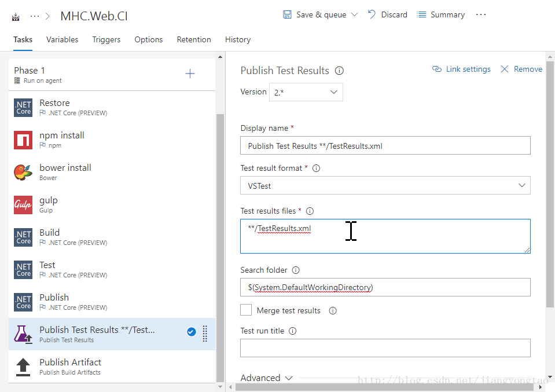Click the task list vertical scrollbar
The height and width of the screenshot is (392, 555).
(x=220, y=248)
